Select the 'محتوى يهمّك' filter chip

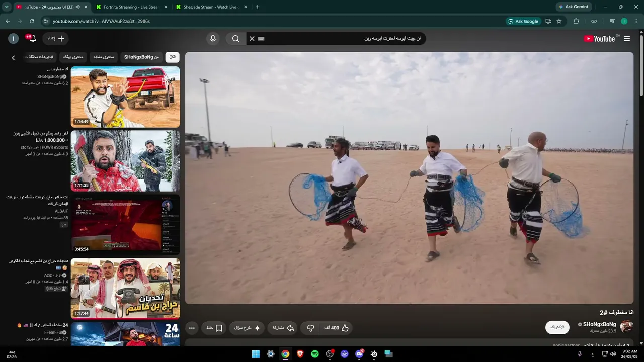pos(73,57)
